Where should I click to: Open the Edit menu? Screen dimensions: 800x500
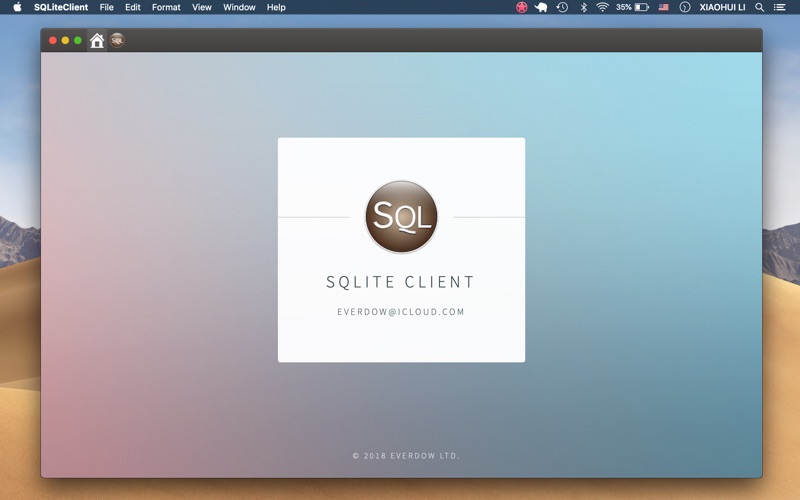click(x=133, y=7)
